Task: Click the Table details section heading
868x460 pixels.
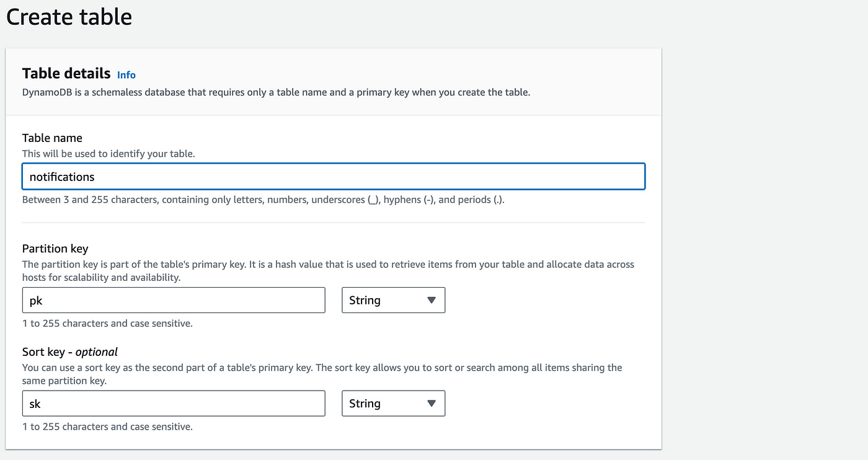Action: point(66,73)
